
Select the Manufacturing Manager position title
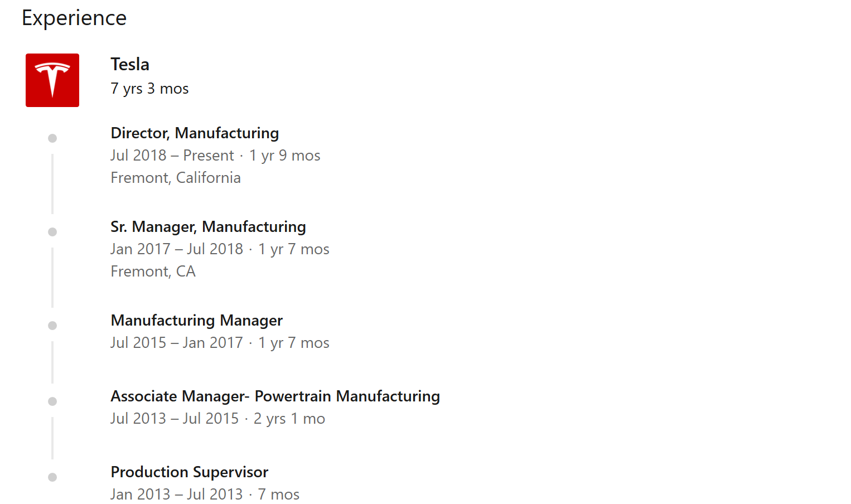(196, 321)
